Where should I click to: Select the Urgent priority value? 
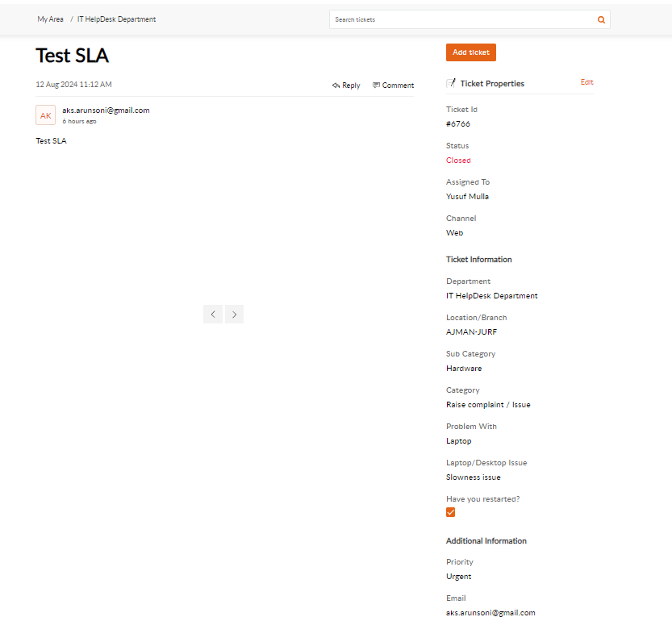point(458,576)
